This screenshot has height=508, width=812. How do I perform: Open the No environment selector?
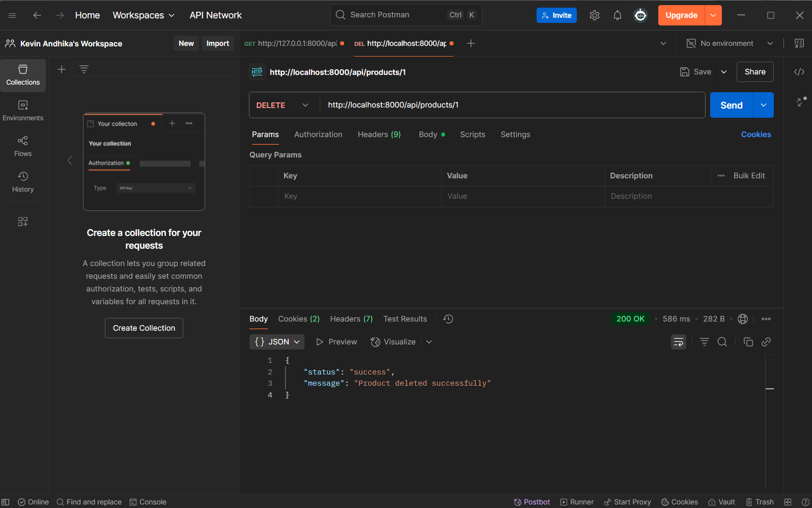coord(729,43)
